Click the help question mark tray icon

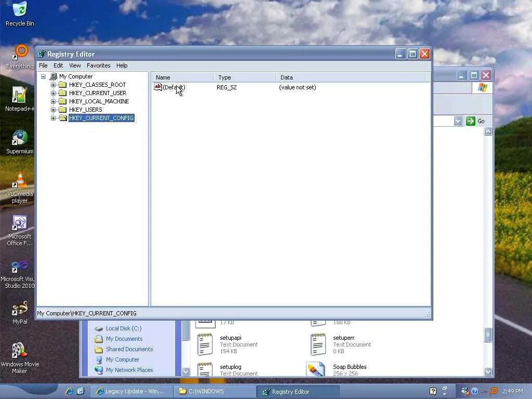click(x=475, y=391)
